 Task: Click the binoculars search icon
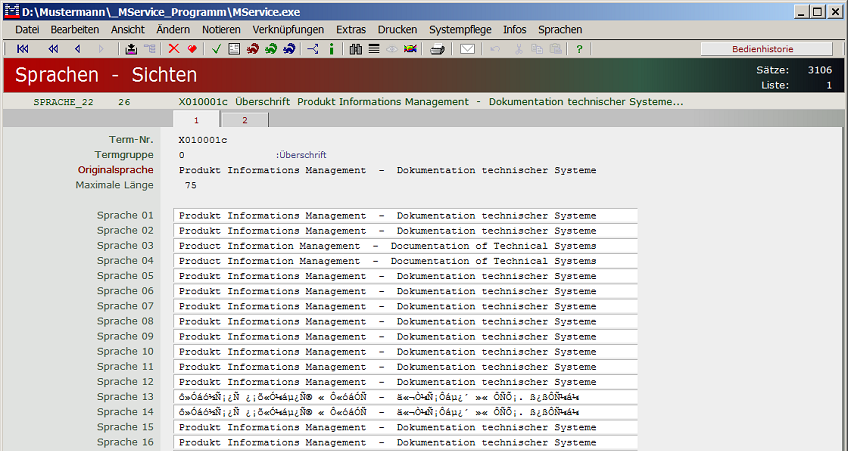[x=355, y=49]
